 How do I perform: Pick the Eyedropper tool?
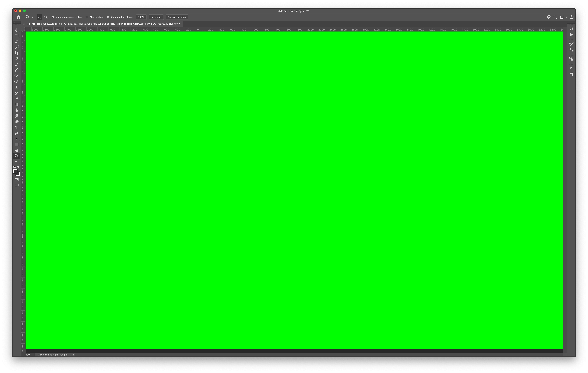(x=17, y=59)
